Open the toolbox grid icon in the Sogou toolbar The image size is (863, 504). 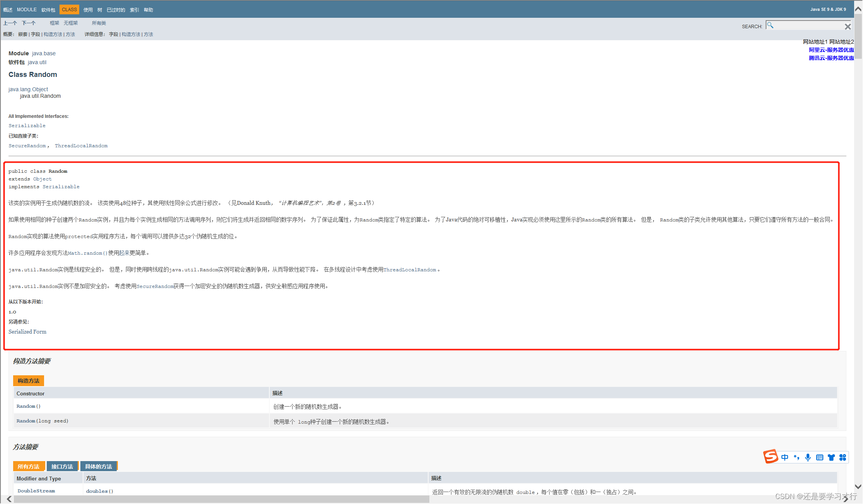tap(843, 457)
